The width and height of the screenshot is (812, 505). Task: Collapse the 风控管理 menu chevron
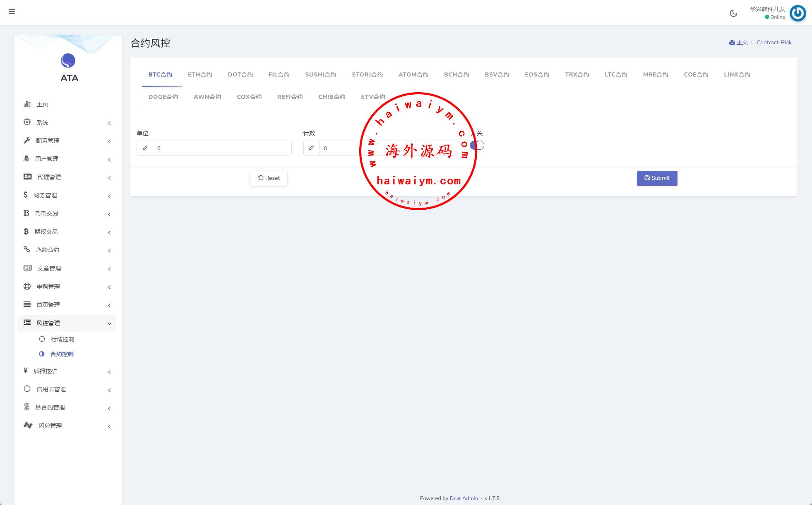tap(109, 323)
